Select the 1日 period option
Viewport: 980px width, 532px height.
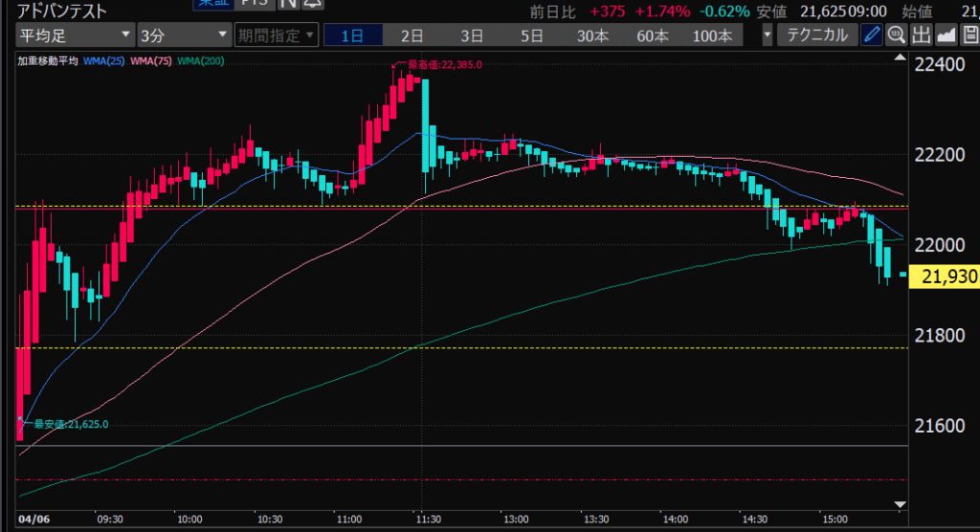[x=352, y=36]
